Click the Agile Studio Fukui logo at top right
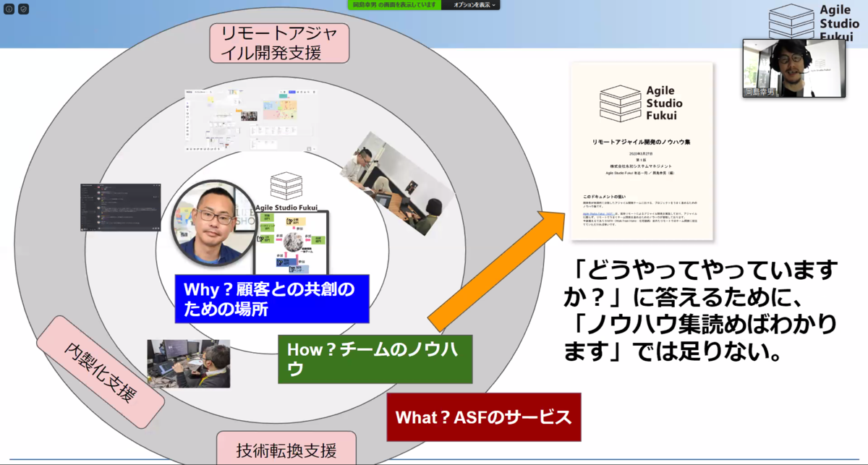 [x=814, y=22]
